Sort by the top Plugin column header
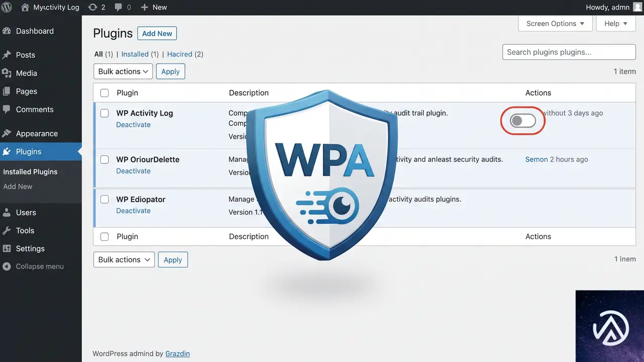The image size is (644, 362). click(127, 93)
